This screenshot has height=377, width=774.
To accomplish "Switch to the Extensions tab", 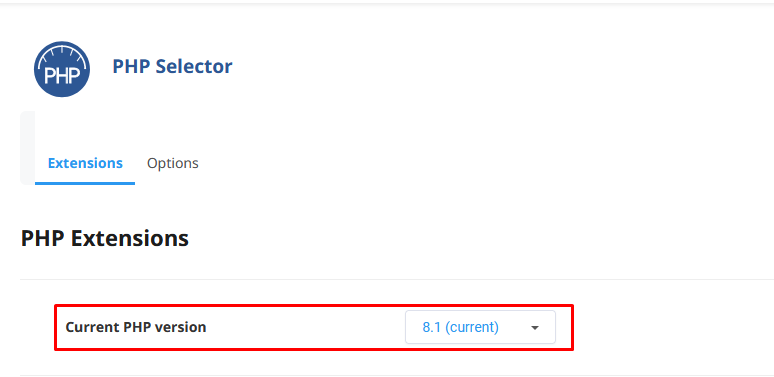I will tap(85, 163).
